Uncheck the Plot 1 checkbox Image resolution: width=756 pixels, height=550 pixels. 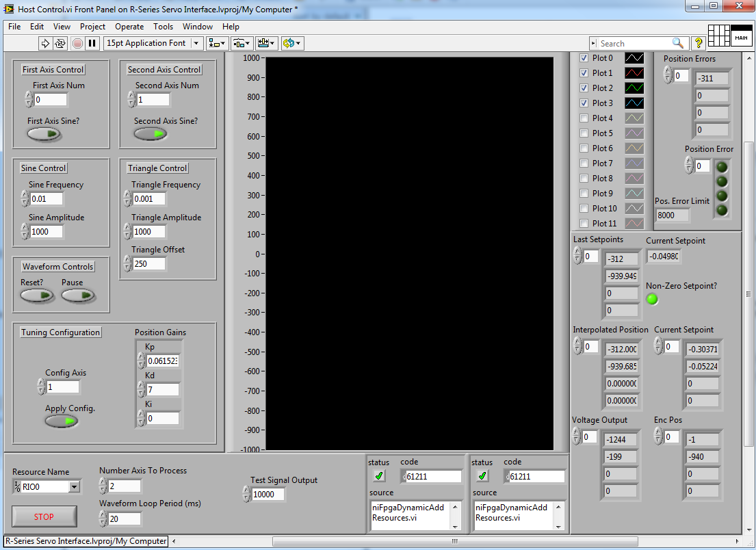(x=584, y=73)
